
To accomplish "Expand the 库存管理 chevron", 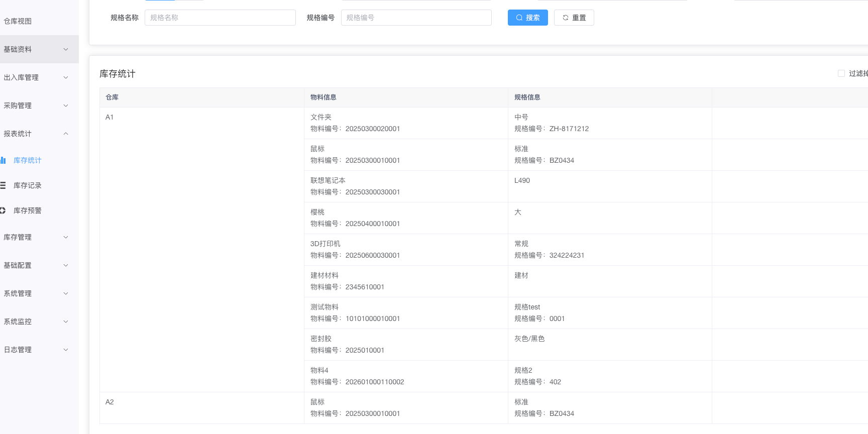I will click(66, 237).
